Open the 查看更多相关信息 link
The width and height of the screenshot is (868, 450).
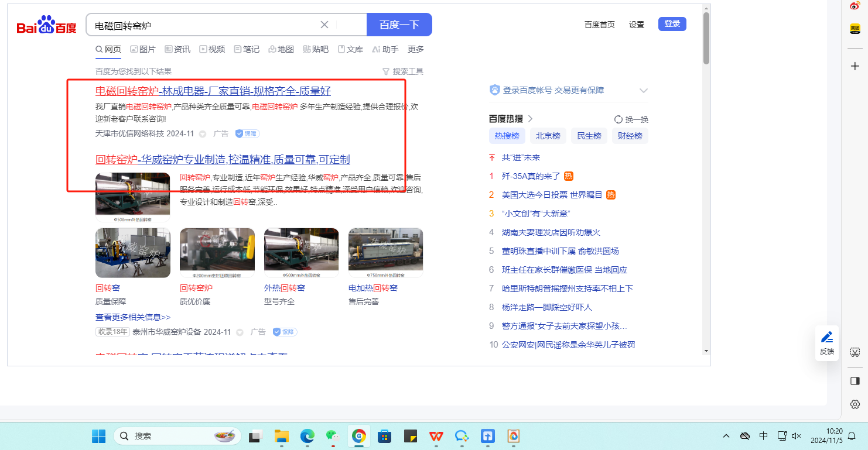(133, 317)
